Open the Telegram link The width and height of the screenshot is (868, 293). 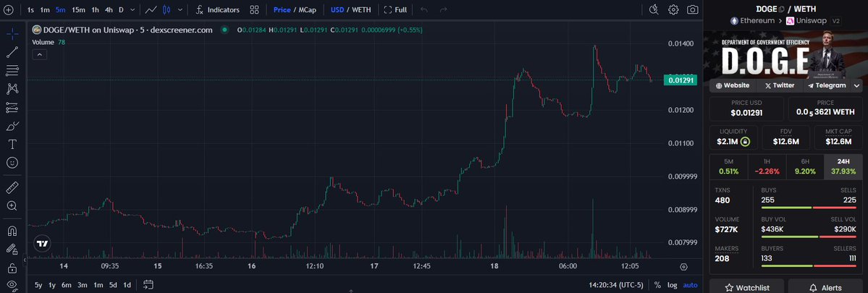(x=827, y=85)
